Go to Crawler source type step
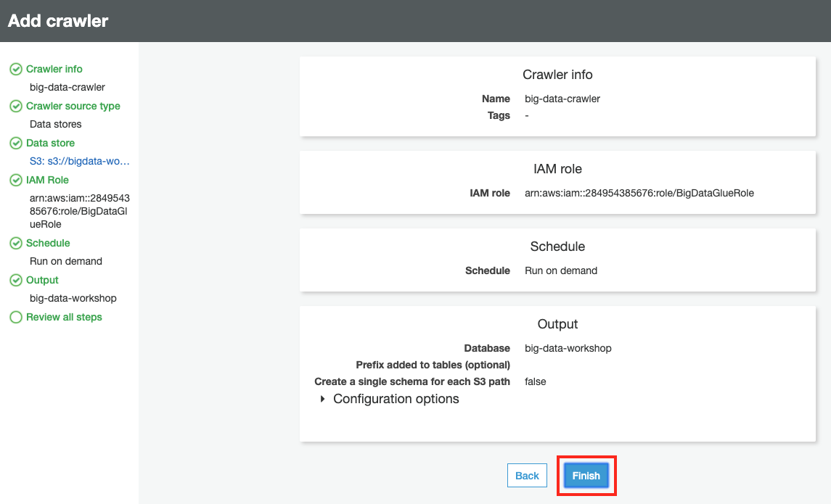Screen dimensions: 831x504 point(73,106)
